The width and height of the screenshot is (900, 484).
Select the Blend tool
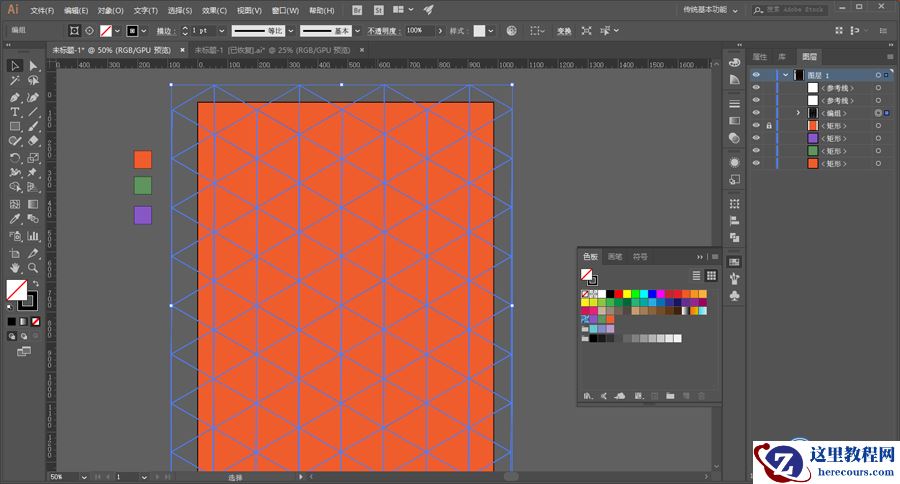(x=33, y=219)
